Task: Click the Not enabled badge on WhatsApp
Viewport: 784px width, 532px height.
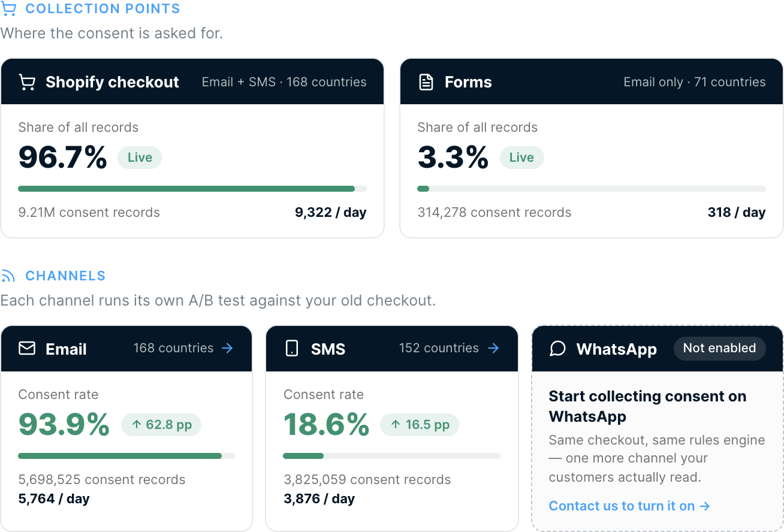Action: click(x=719, y=348)
